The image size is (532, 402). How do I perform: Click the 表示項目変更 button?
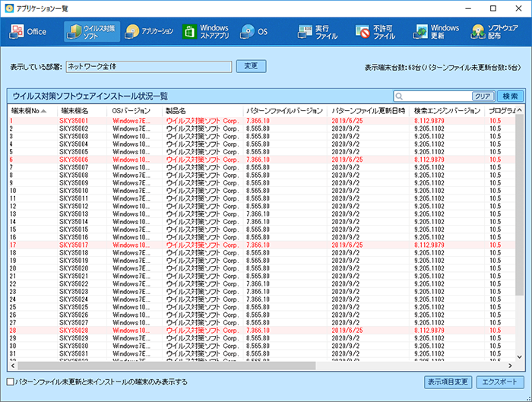coord(448,382)
